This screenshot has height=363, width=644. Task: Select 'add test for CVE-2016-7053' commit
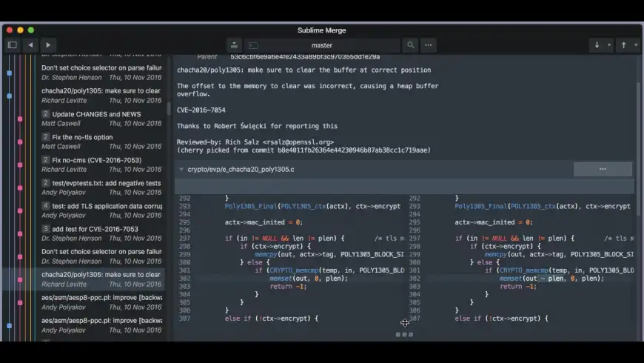(101, 229)
